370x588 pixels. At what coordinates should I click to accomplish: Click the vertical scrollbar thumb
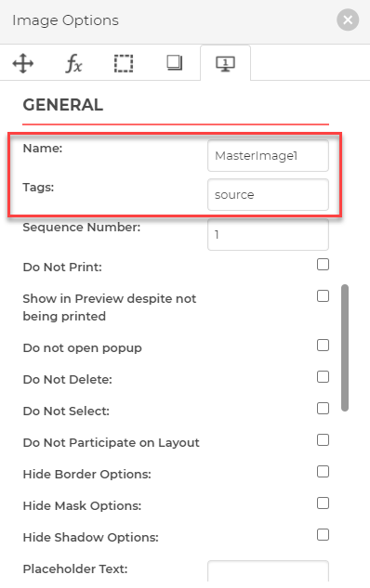click(x=345, y=347)
